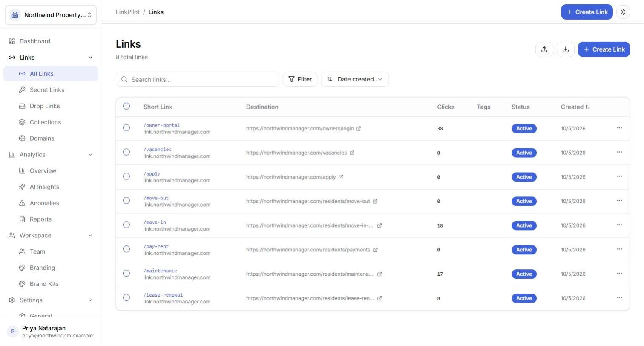
Task: Click the Filter button
Action: coord(300,79)
